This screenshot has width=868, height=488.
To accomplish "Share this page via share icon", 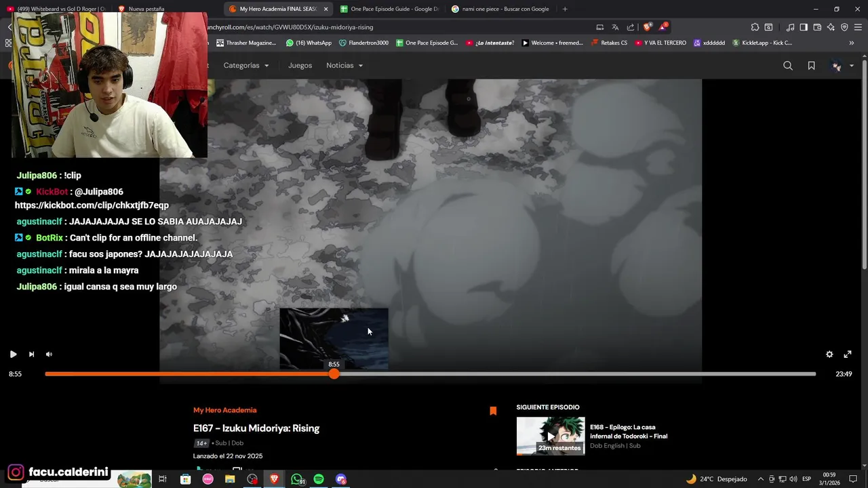I will tap(631, 27).
